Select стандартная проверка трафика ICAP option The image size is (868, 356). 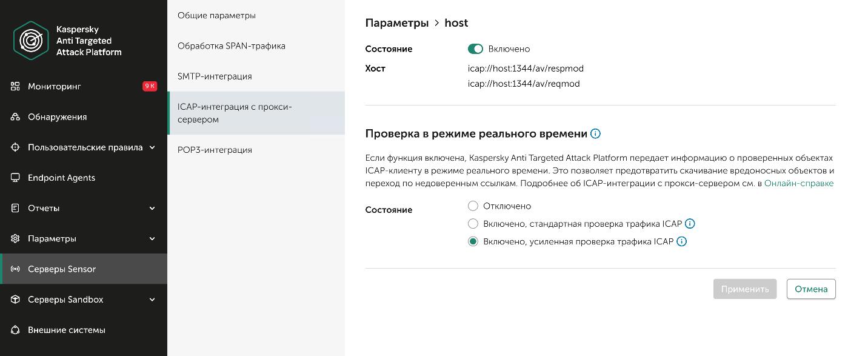point(473,224)
